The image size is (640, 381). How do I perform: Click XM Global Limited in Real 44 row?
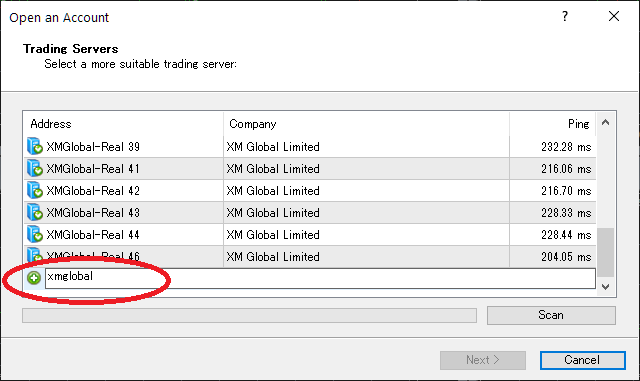[273, 235]
